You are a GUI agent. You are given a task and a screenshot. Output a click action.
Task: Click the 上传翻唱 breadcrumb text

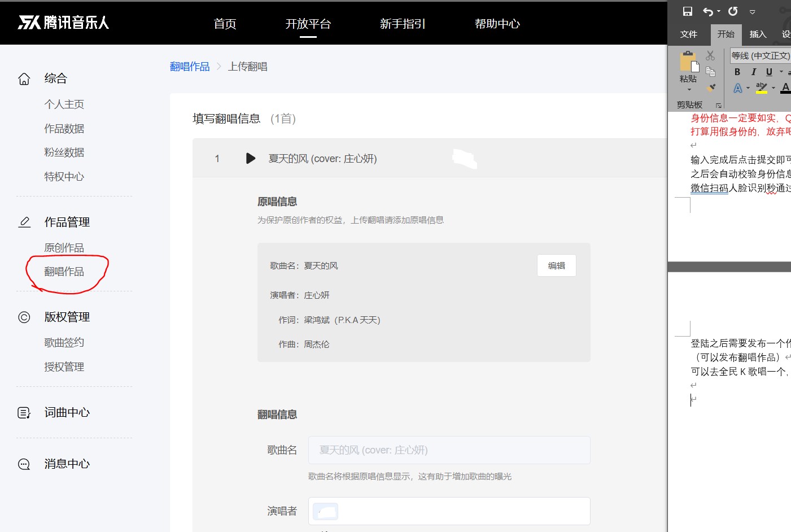pyautogui.click(x=248, y=67)
